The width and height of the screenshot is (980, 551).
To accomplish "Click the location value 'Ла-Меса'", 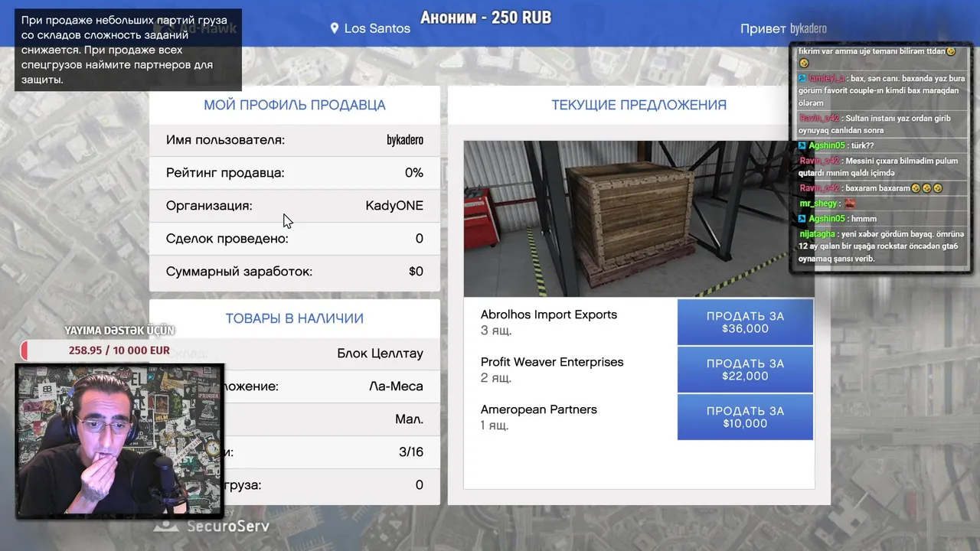I will coord(396,386).
